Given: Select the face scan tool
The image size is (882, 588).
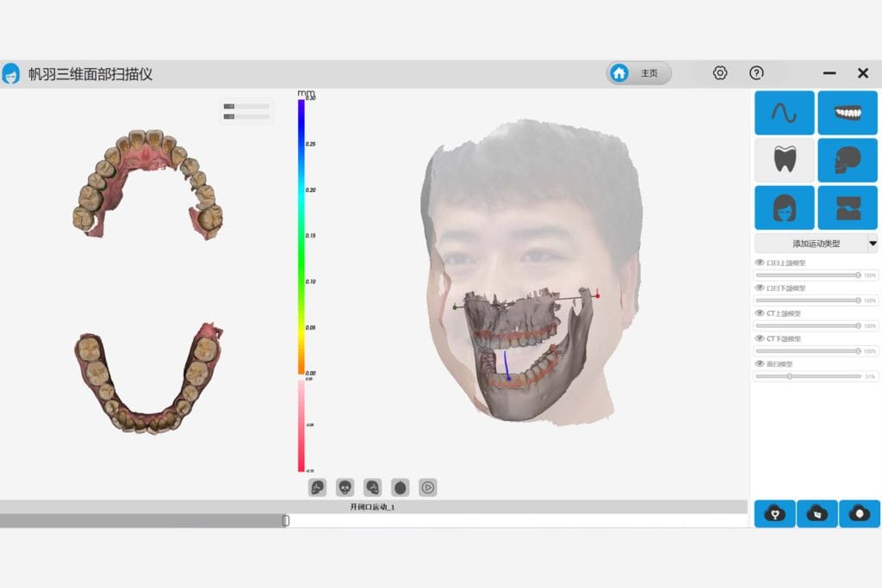Looking at the screenshot, I should point(784,207).
